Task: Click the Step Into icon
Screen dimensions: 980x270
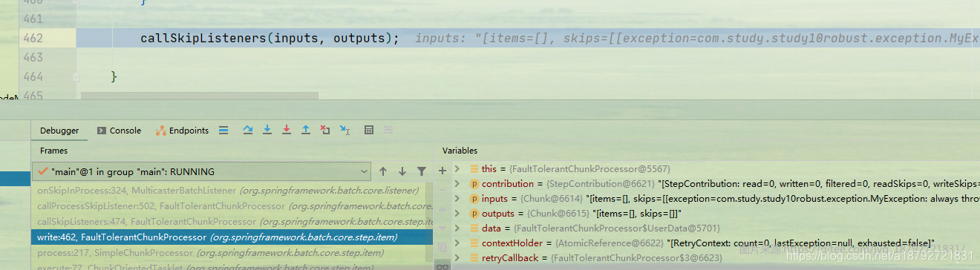Action: click(267, 130)
